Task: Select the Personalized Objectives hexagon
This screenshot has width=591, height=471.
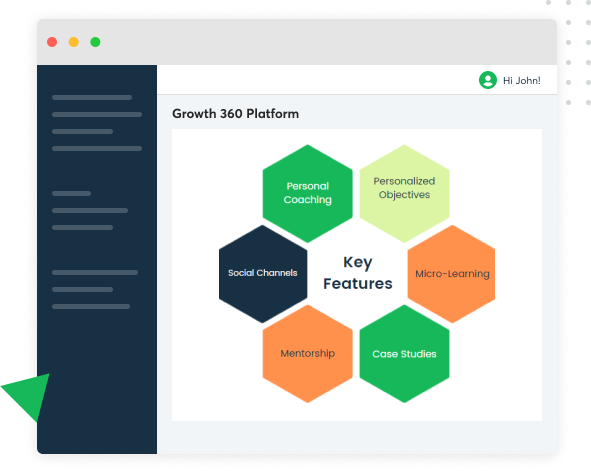Action: [404, 193]
